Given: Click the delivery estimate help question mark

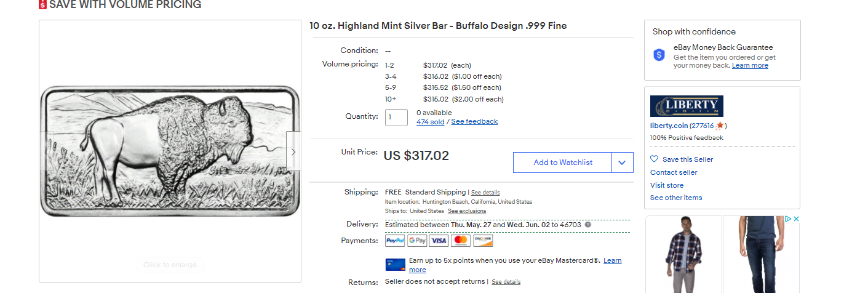Looking at the screenshot, I should pos(588,225).
